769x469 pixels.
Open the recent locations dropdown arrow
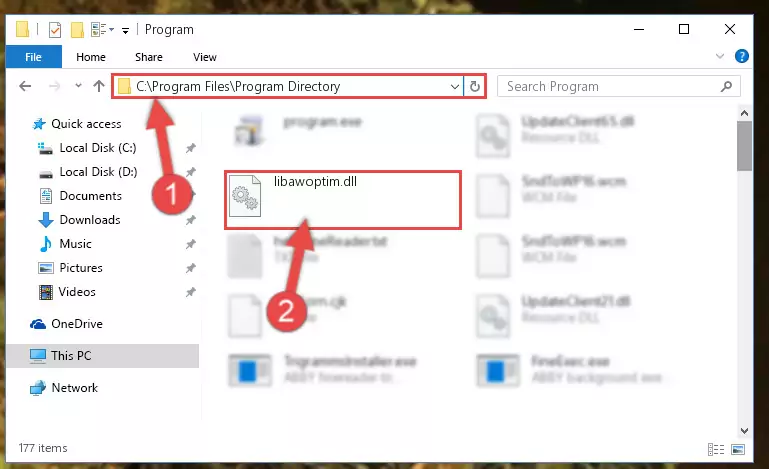[x=78, y=86]
